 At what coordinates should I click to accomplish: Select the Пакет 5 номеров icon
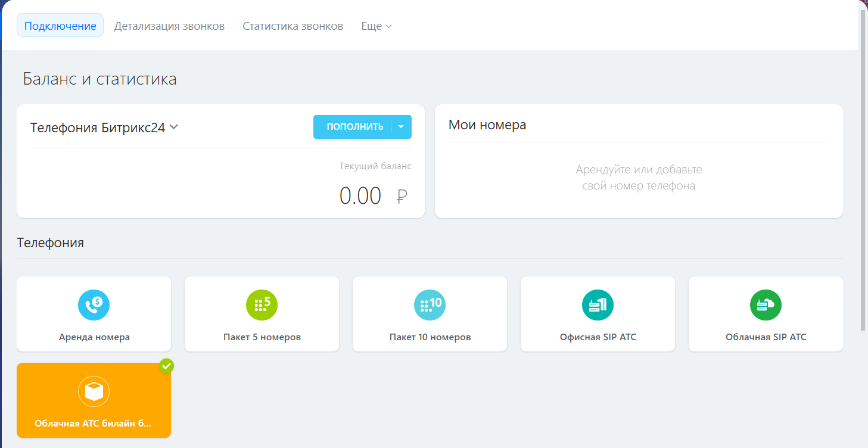click(262, 306)
